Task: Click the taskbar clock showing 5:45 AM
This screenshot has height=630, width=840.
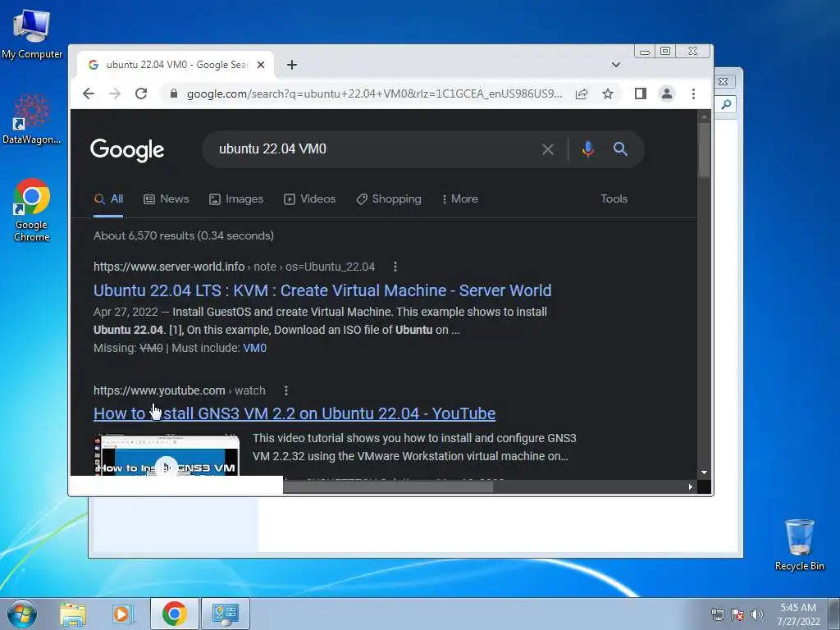Action: click(798, 614)
